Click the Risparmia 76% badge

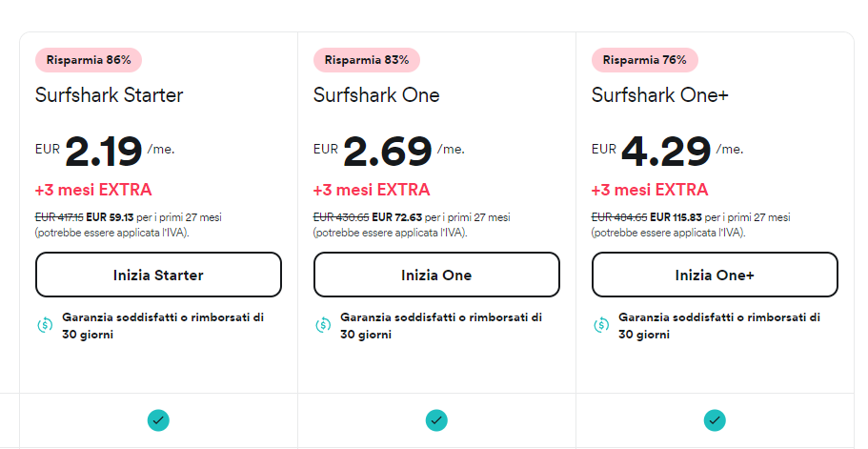645,60
